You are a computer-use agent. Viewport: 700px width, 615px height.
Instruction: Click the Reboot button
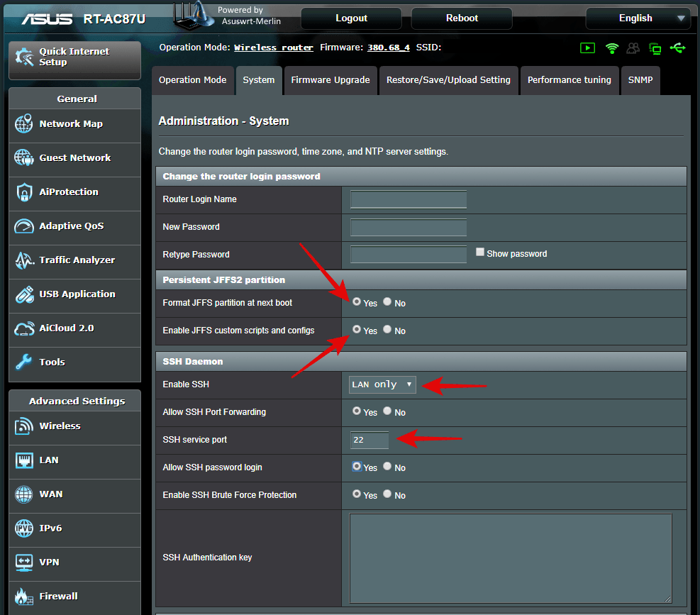tap(462, 18)
